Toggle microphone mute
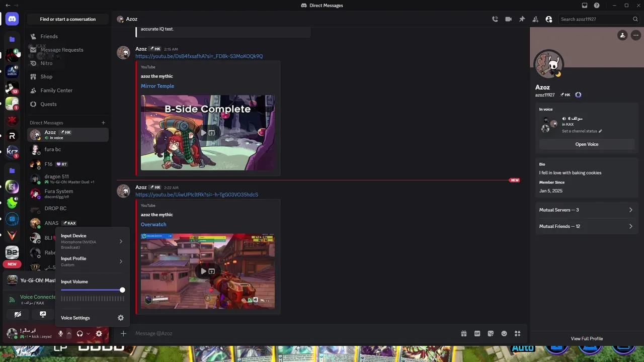Image resolution: width=644 pixels, height=362 pixels. pos(60,333)
